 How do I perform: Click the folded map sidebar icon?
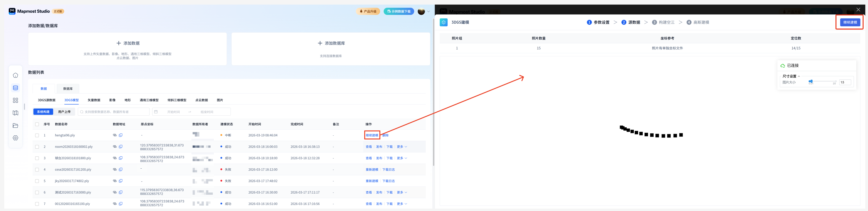pyautogui.click(x=16, y=113)
